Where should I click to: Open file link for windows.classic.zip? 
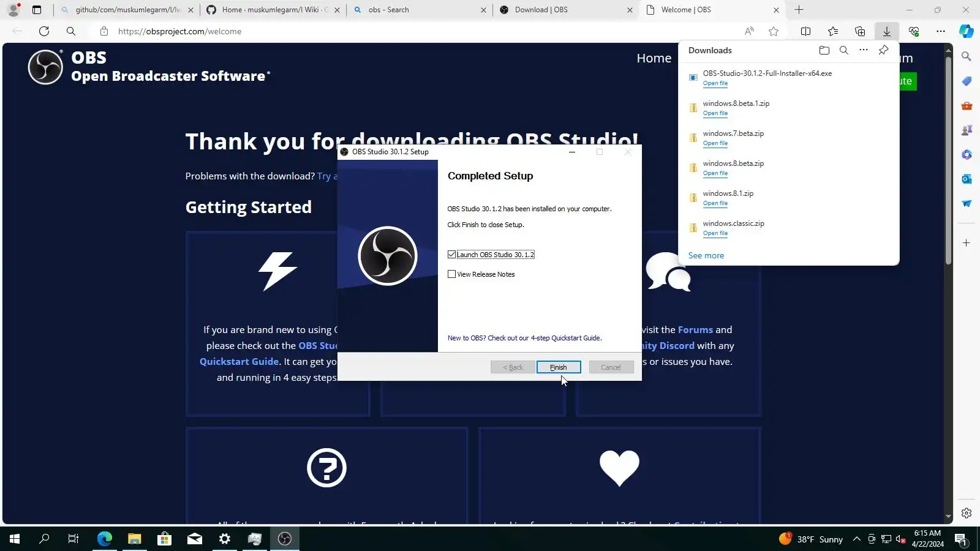point(715,233)
